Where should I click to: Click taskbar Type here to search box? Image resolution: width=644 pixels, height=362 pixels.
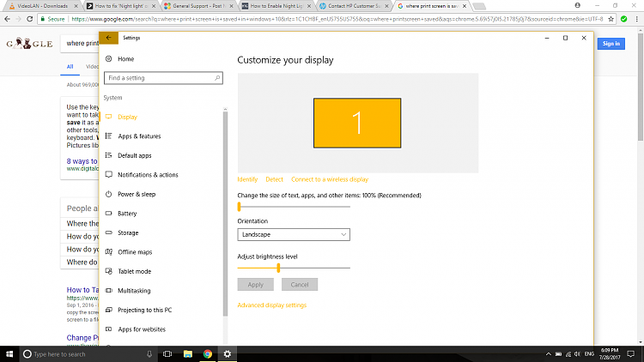(88, 353)
